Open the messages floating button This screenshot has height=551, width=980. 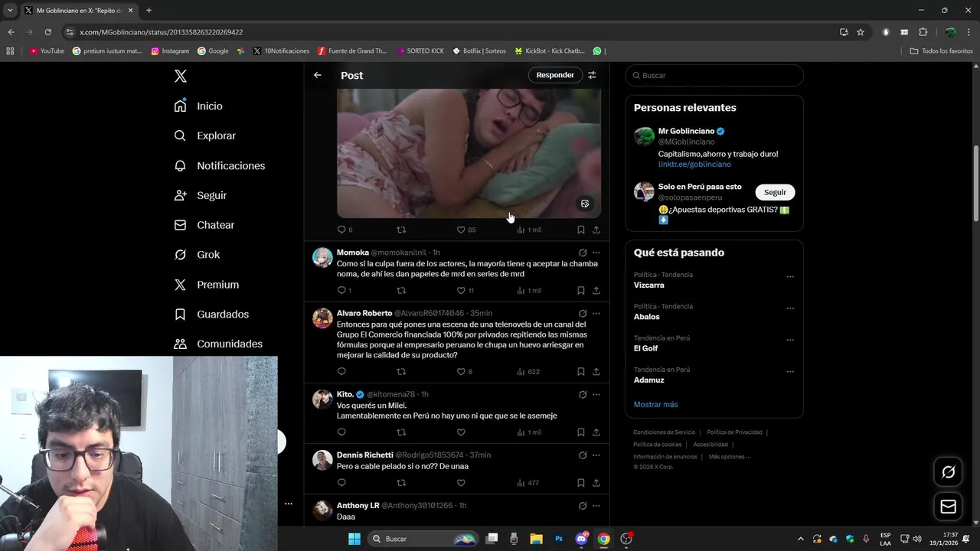coord(948,507)
